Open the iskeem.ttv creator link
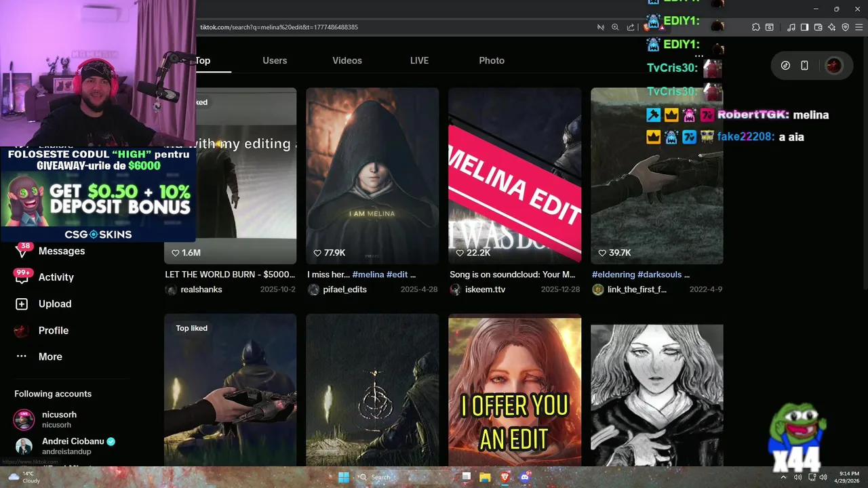The height and width of the screenshot is (488, 868). coord(485,289)
